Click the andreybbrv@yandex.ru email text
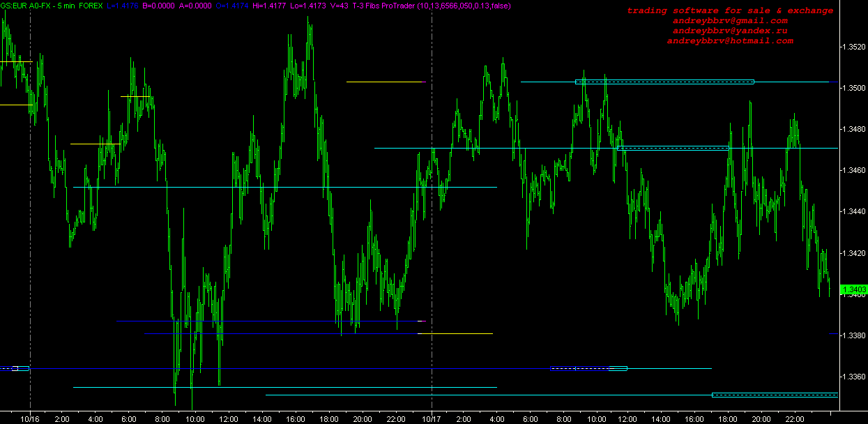Viewport: 868px width, 424px height. (x=729, y=31)
